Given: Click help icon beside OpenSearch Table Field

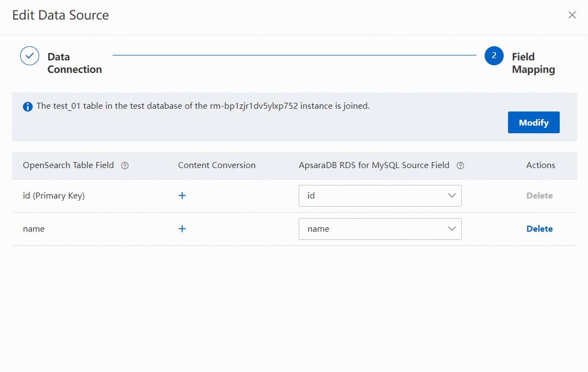Looking at the screenshot, I should tap(125, 166).
